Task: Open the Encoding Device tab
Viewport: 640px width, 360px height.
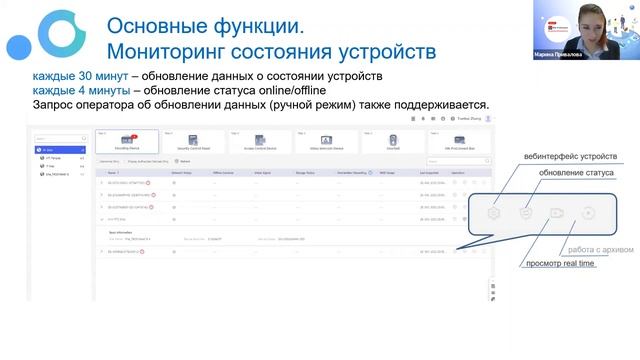Action: (127, 142)
